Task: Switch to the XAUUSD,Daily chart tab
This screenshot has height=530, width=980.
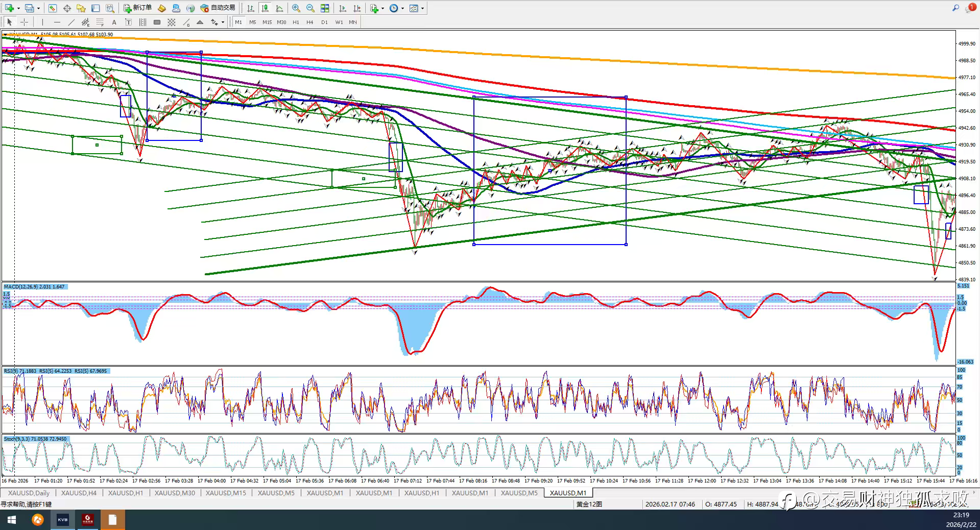Action: (29, 493)
